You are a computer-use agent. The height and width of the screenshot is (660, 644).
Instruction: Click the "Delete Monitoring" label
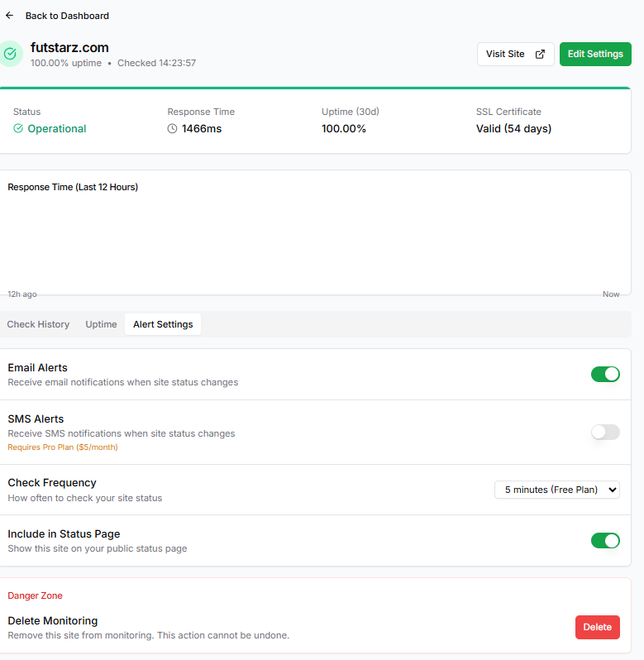coord(53,620)
